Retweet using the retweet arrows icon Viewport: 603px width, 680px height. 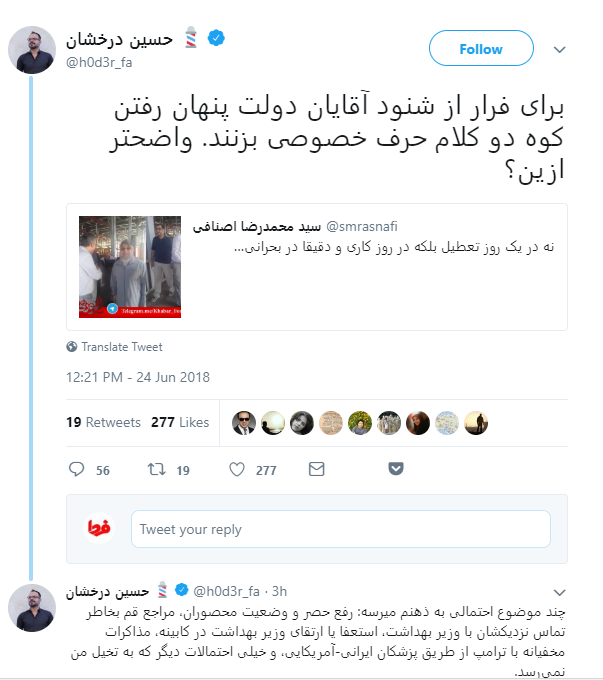[156, 469]
